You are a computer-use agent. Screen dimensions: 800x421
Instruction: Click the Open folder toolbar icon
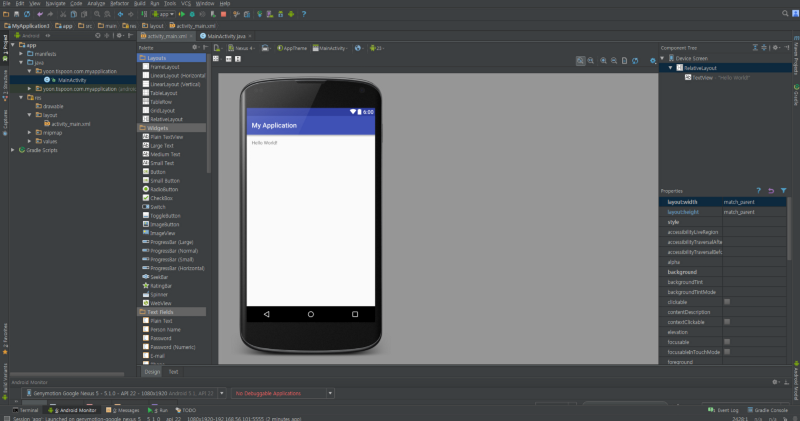pyautogui.click(x=6, y=14)
